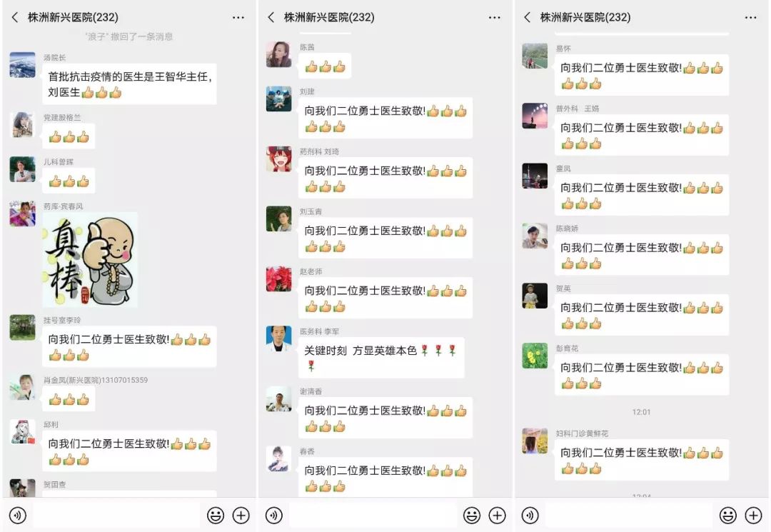The width and height of the screenshot is (771, 532).
Task: Open the three-dot menu in the right chat panel
Action: point(750,18)
